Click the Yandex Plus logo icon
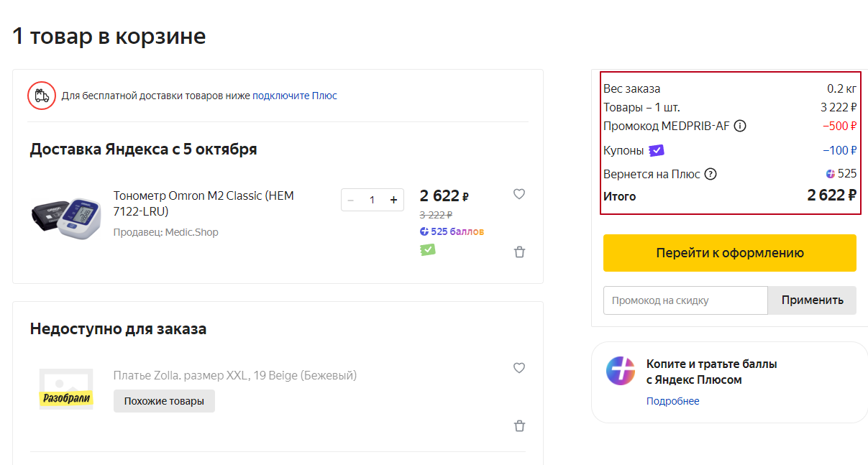868x465 pixels. [x=620, y=371]
